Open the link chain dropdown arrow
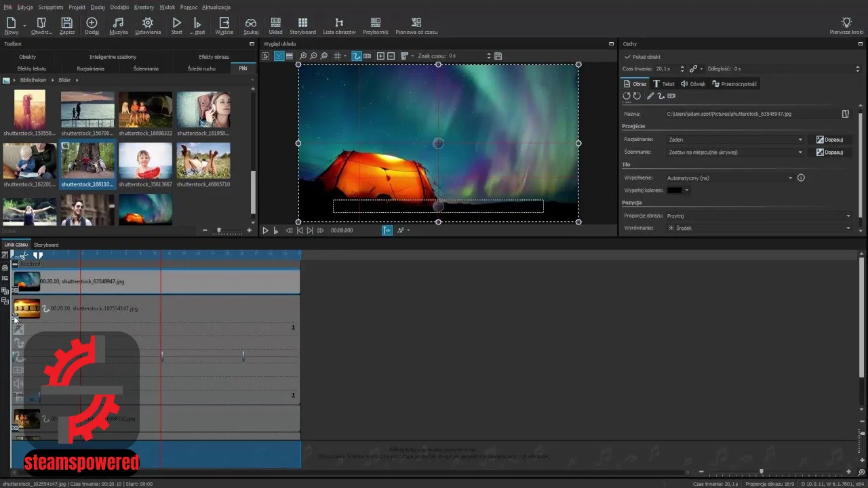Screen dimensions: 868x488 [701, 69]
